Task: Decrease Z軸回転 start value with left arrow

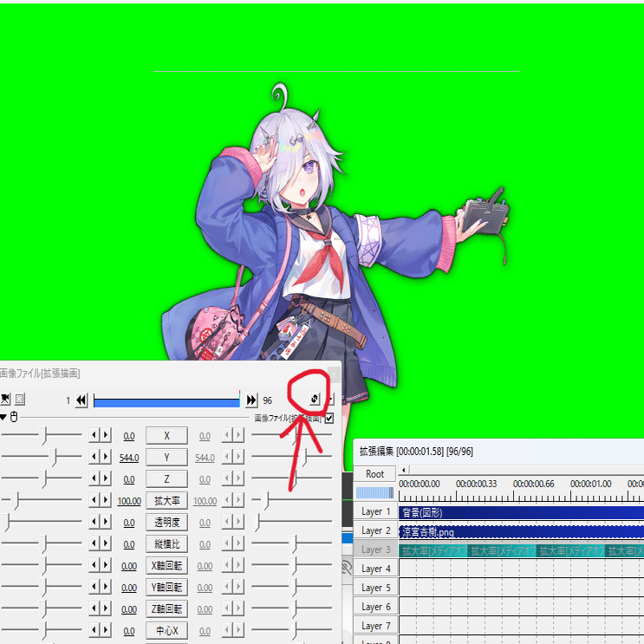Action: pyautogui.click(x=94, y=608)
